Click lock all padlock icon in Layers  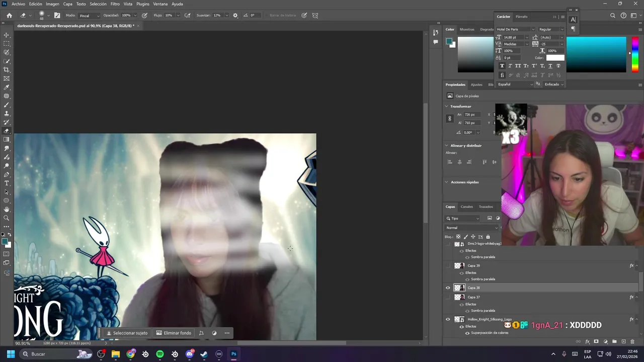[488, 237]
